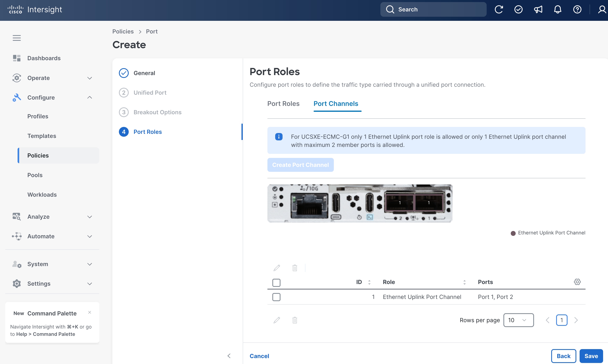Click the edit pencil below the table
The image size is (608, 364).
pyautogui.click(x=277, y=320)
